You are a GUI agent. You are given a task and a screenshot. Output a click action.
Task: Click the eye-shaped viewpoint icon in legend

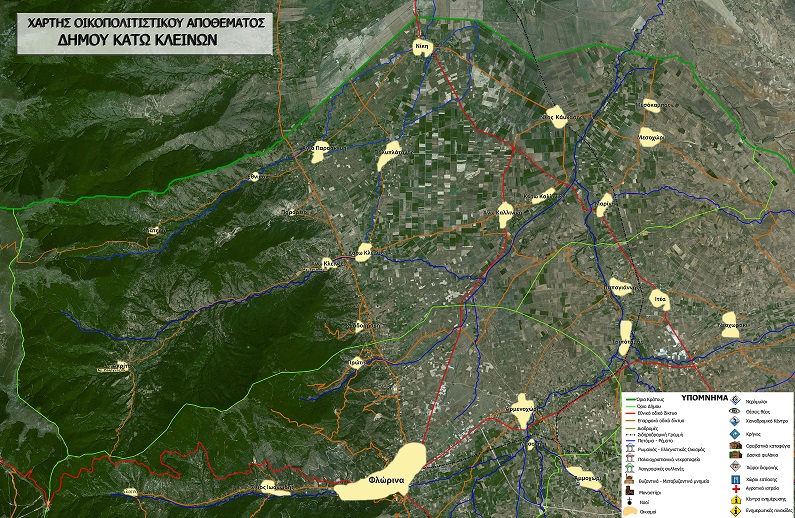point(735,410)
